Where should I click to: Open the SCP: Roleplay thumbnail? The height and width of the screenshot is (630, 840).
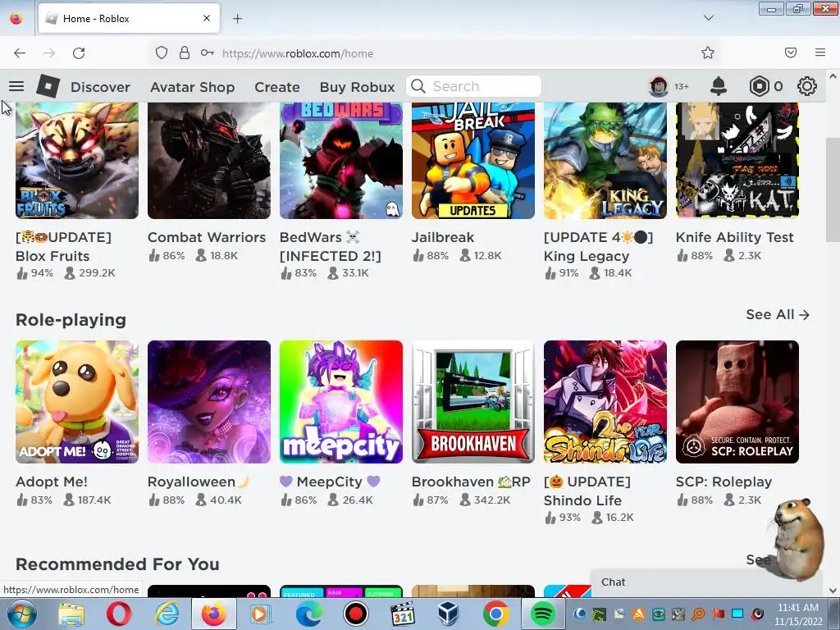coord(737,402)
